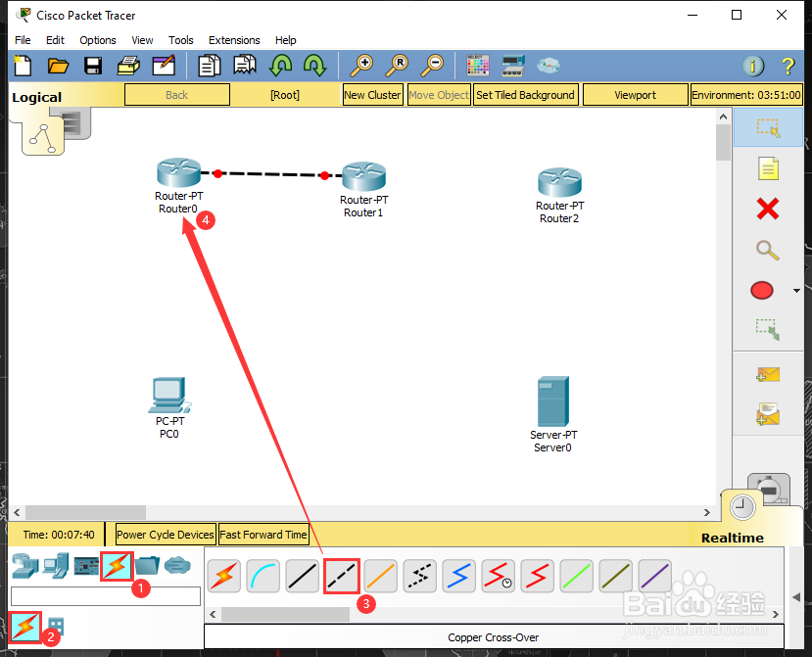Select the Connections lightning category
The width and height of the screenshot is (812, 657).
(x=117, y=566)
